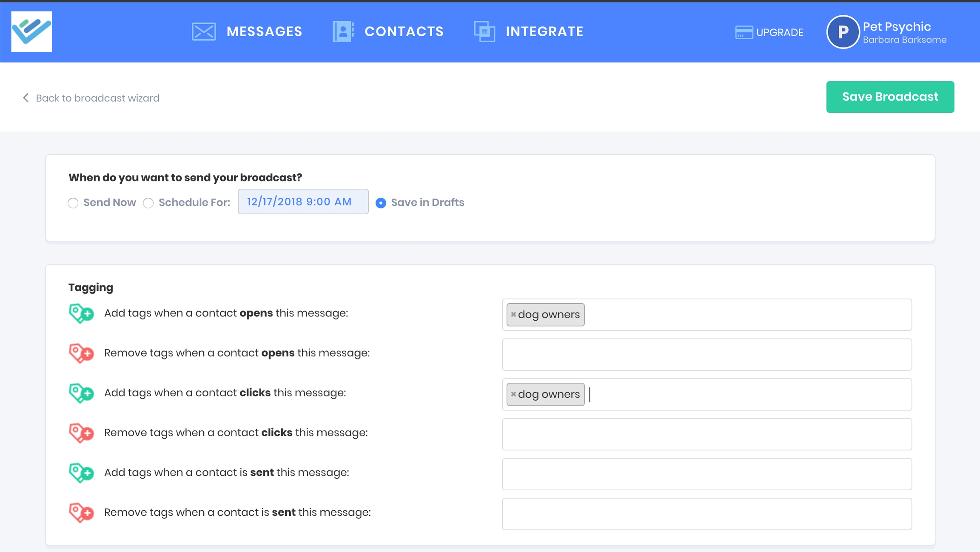980x552 pixels.
Task: Click the Pet Psychic profile avatar
Action: [x=843, y=32]
